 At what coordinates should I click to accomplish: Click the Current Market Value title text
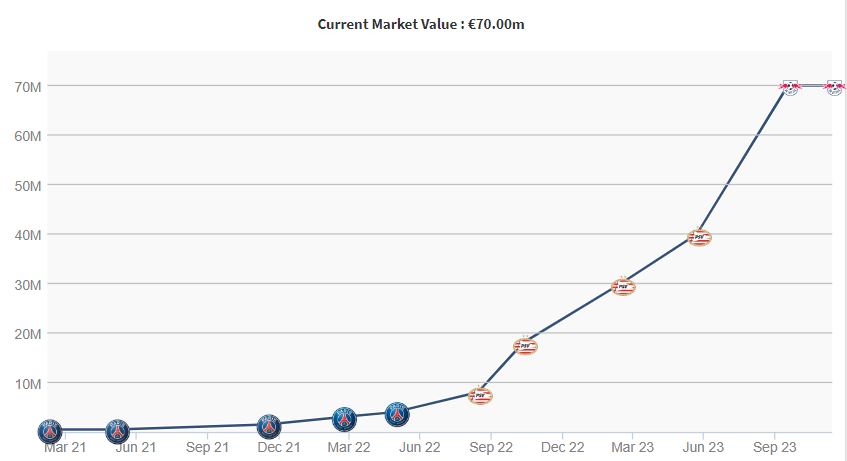pyautogui.click(x=421, y=24)
